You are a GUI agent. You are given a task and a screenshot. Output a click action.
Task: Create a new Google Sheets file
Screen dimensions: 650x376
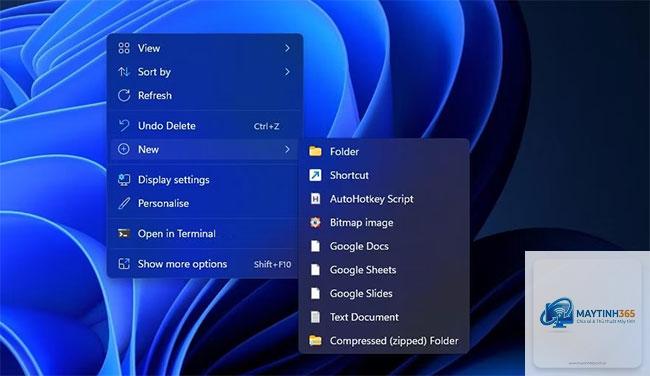pos(384,269)
